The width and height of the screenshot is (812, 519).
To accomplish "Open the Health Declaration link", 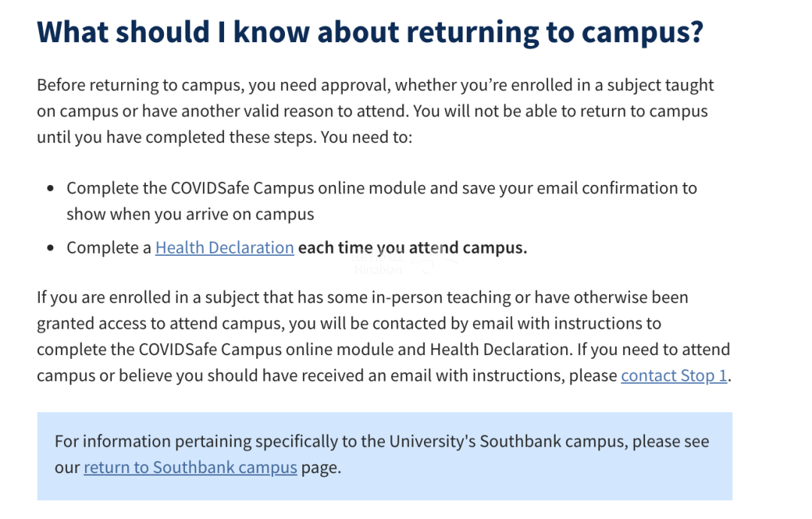I will (x=224, y=247).
